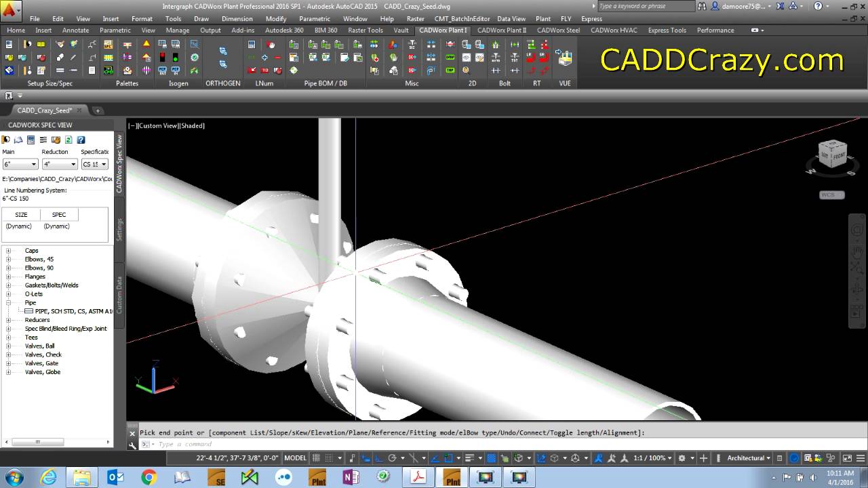
Task: Toggle transparency display in status bar
Action: 490,458
